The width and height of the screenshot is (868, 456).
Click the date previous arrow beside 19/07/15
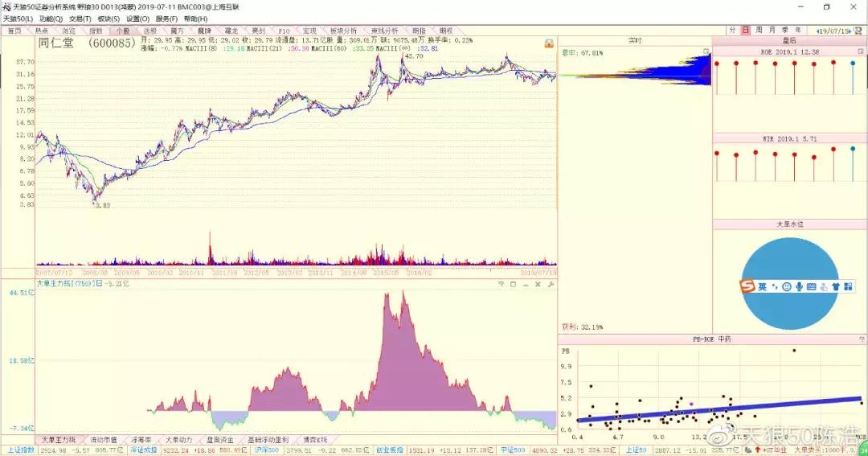pyautogui.click(x=818, y=31)
